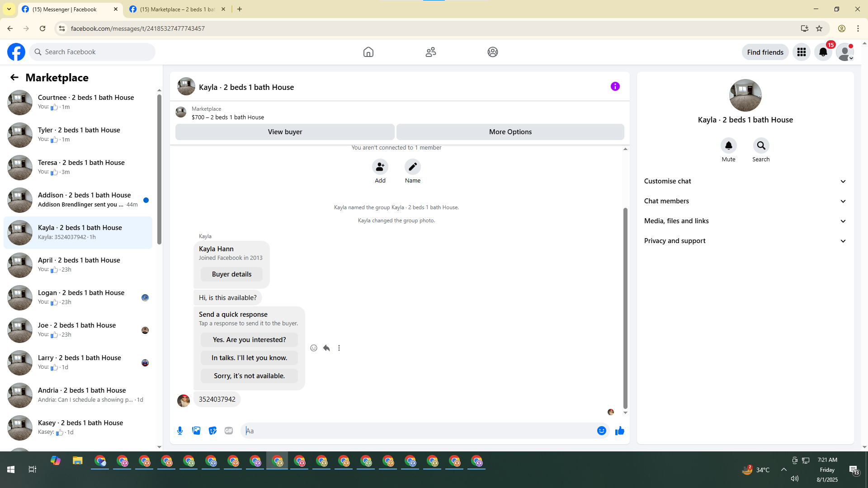Expand Media, files and links
The height and width of the screenshot is (488, 868).
tap(745, 221)
